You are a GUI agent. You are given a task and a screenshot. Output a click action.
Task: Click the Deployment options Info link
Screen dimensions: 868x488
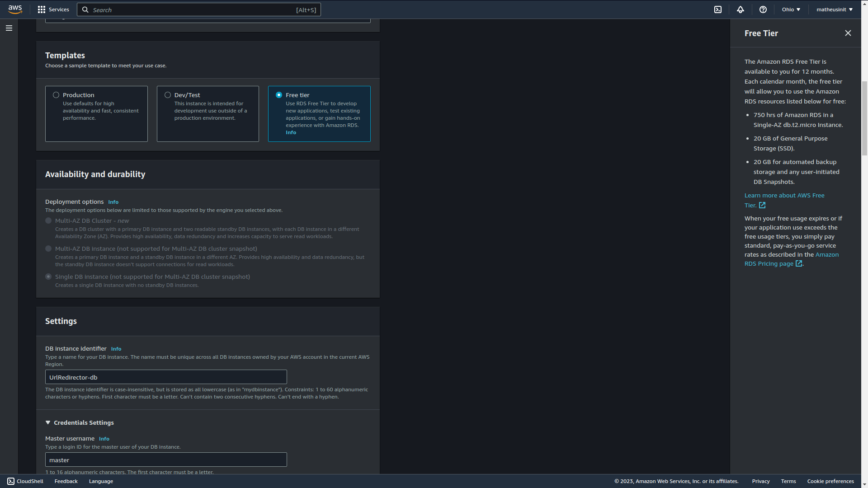coord(113,202)
